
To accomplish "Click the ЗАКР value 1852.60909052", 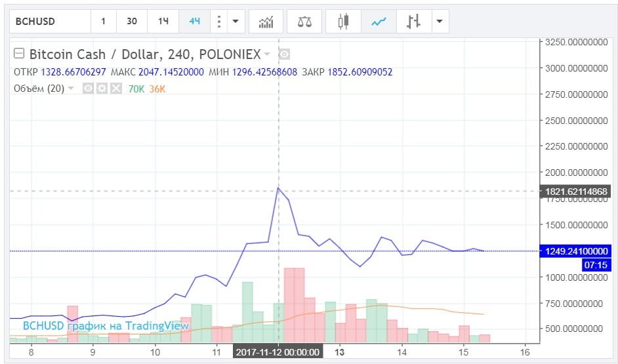I will (360, 72).
